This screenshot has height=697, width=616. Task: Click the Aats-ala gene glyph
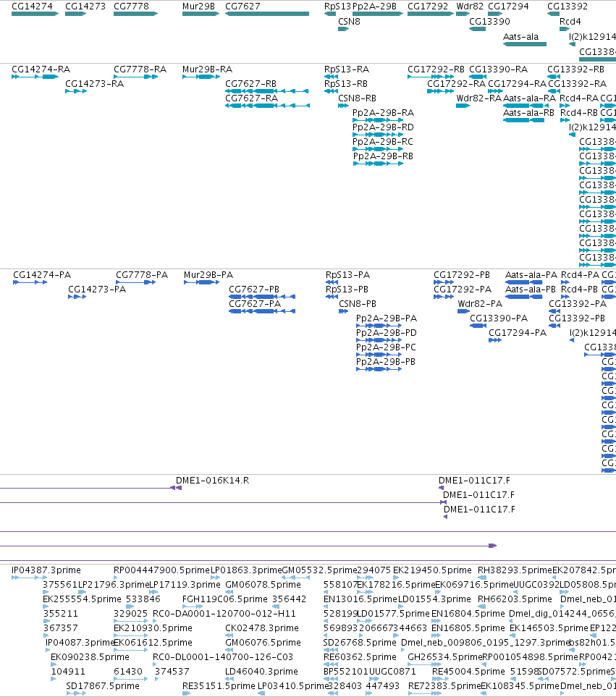coord(525,44)
